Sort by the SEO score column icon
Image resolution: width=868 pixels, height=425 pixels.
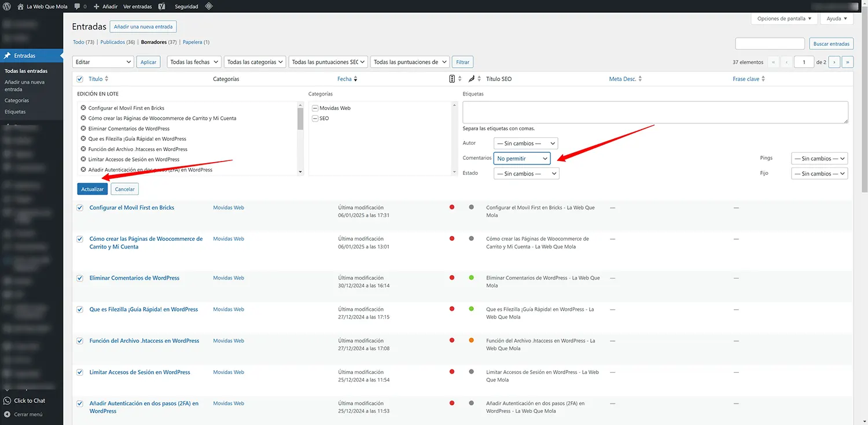pos(452,79)
